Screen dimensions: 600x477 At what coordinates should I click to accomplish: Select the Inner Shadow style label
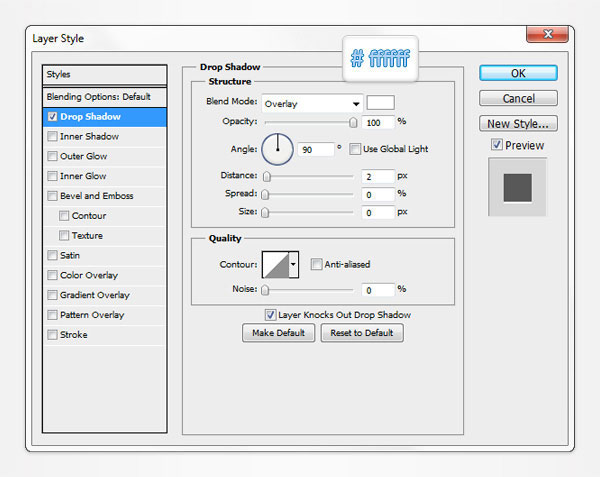pos(89,137)
